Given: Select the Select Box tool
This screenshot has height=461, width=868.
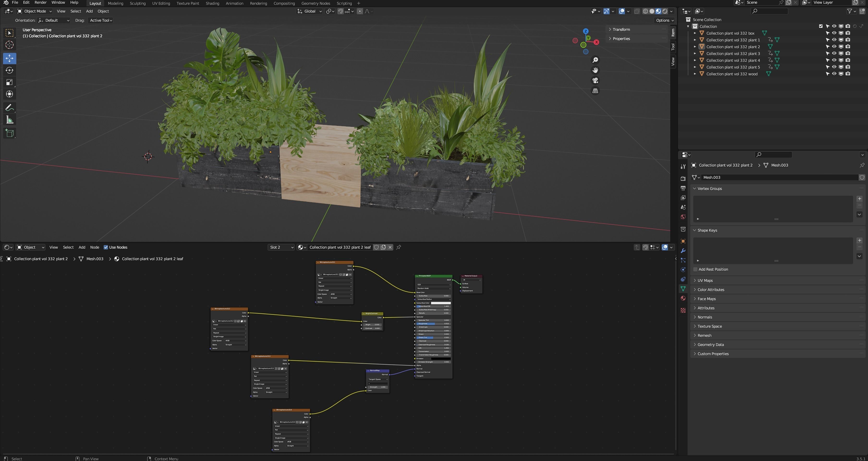Looking at the screenshot, I should (x=9, y=33).
